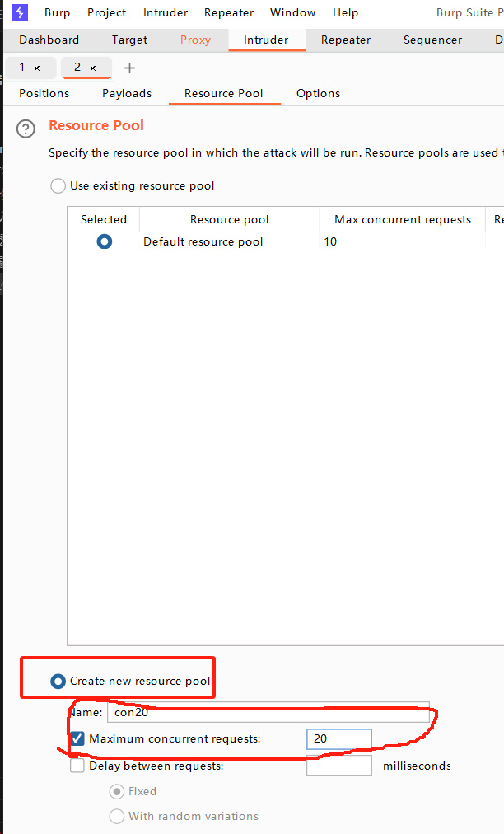
Task: Select Create new resource pool option
Action: point(58,682)
